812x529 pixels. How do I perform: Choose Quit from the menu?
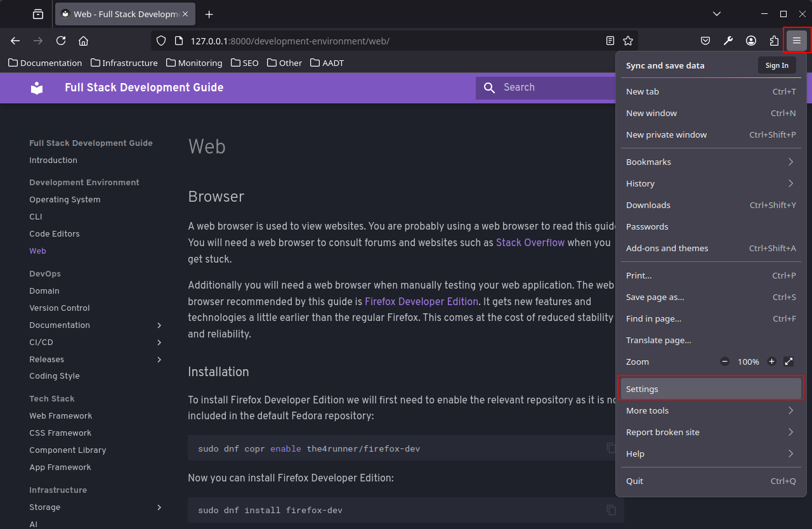point(710,481)
